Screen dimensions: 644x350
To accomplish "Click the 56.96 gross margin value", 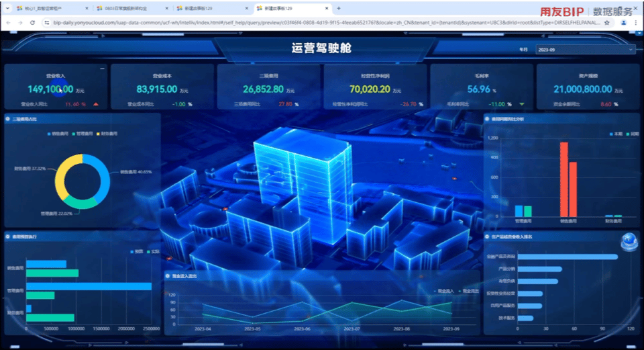I will coord(478,89).
